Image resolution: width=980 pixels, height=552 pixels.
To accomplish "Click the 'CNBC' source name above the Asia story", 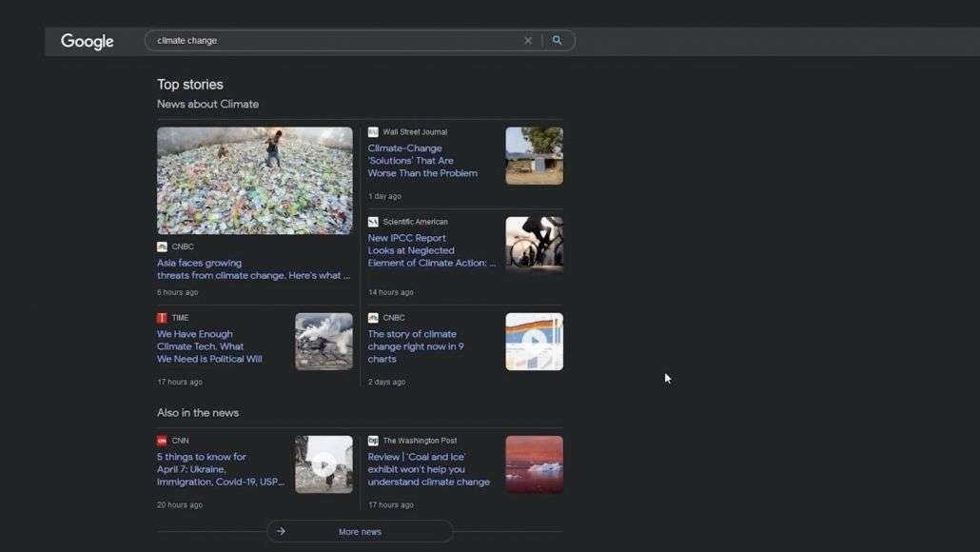I will [x=183, y=246].
